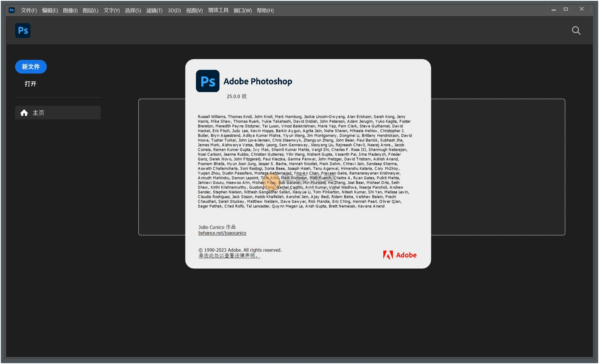Image resolution: width=599 pixels, height=364 pixels.
Task: Click the Ps app icon on the title bar
Action: click(11, 10)
